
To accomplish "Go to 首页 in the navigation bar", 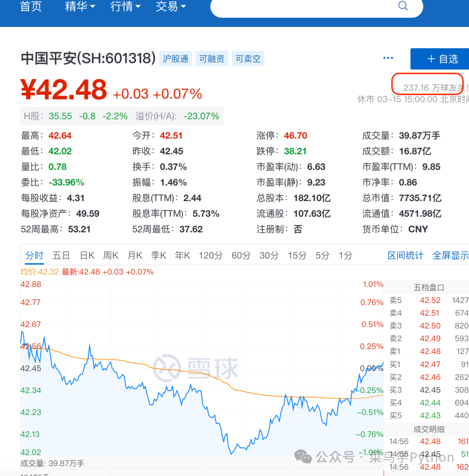I will tap(31, 6).
